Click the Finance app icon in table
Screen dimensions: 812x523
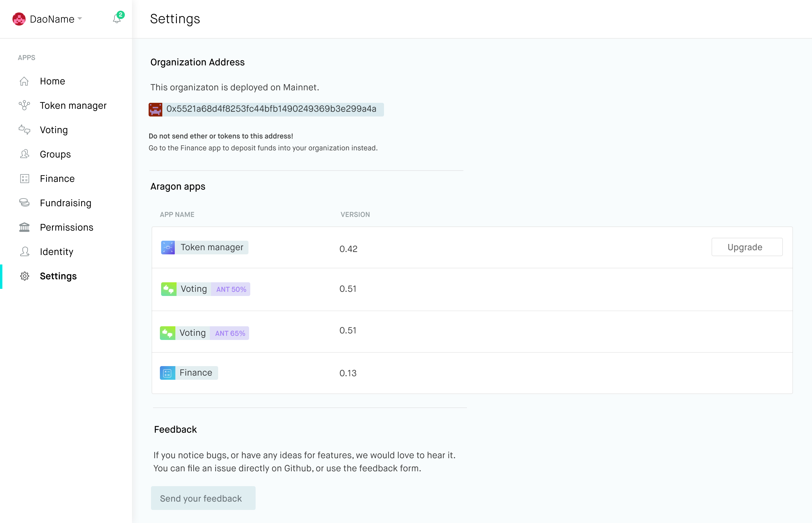pyautogui.click(x=167, y=373)
